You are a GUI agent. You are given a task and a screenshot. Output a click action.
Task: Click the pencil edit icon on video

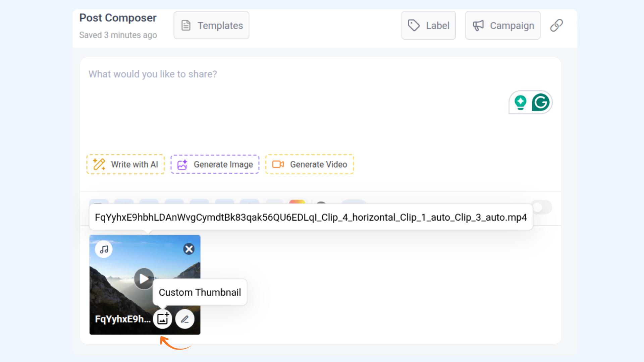tap(185, 319)
